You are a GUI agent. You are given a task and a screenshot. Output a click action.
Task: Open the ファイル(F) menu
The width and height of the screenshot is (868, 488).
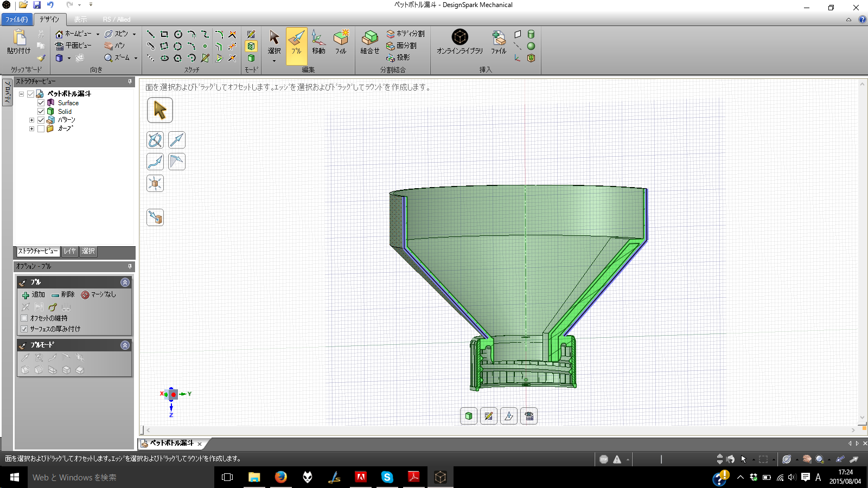(16, 20)
